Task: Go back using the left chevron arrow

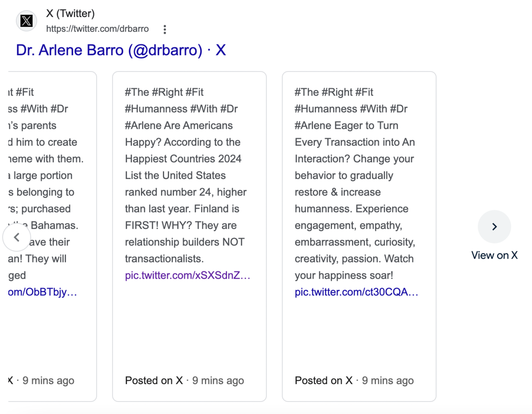Action: tap(17, 238)
